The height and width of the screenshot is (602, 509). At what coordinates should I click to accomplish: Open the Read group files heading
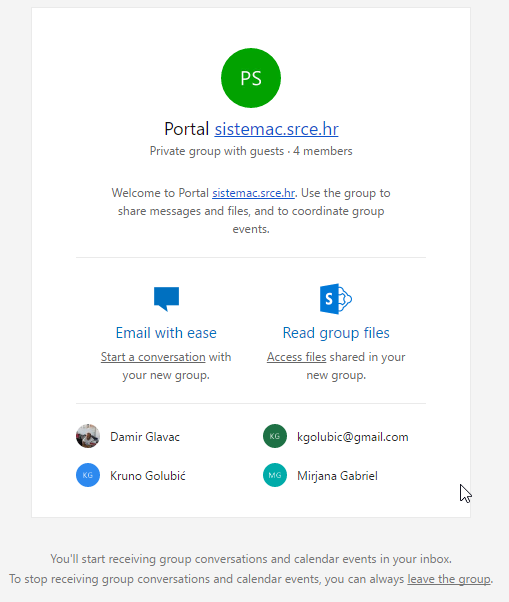click(x=336, y=333)
